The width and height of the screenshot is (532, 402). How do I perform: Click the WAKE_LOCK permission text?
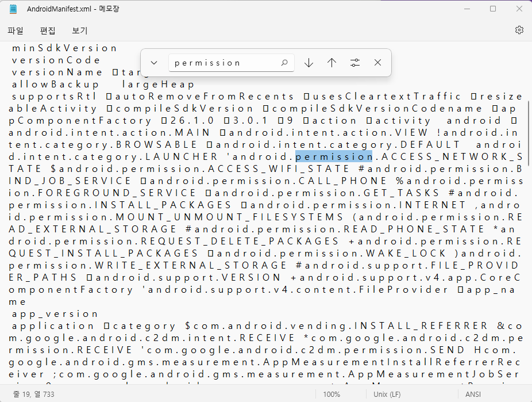click(406, 253)
